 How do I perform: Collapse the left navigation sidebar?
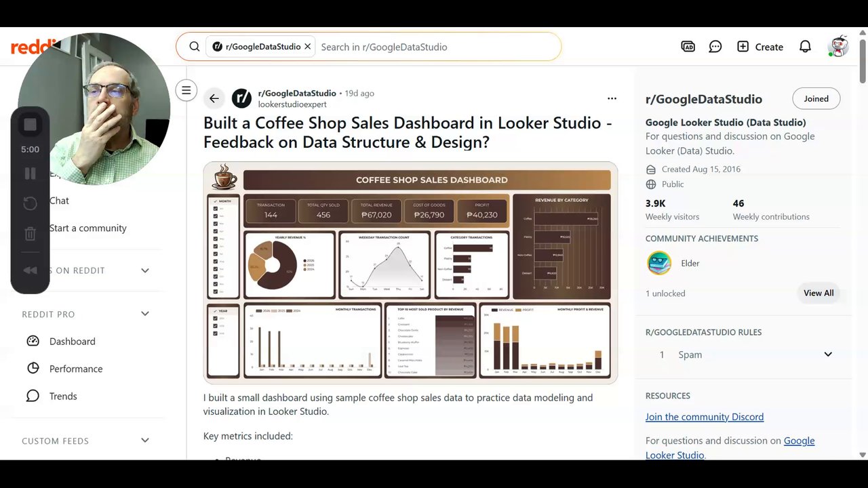point(186,90)
